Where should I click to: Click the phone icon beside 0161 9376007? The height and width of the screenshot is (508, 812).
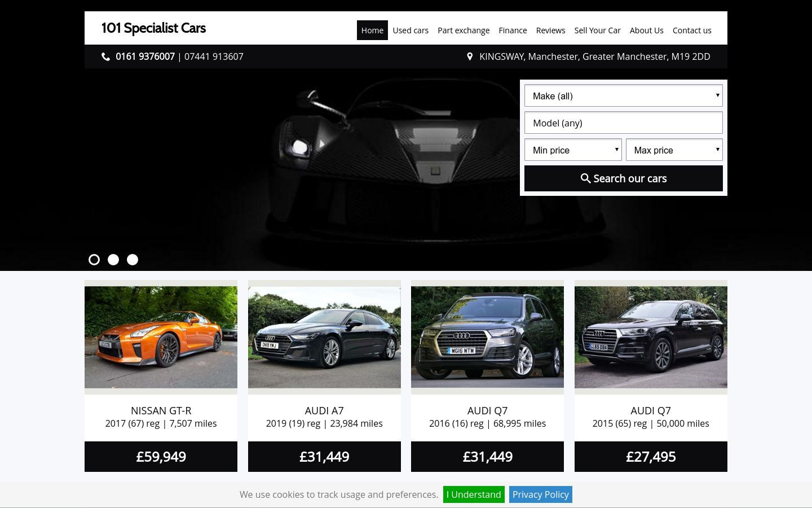105,56
